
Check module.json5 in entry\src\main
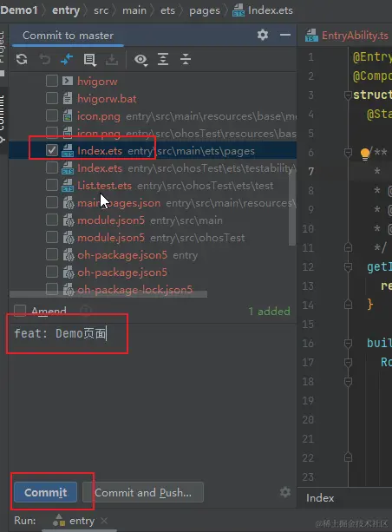pyautogui.click(x=52, y=220)
